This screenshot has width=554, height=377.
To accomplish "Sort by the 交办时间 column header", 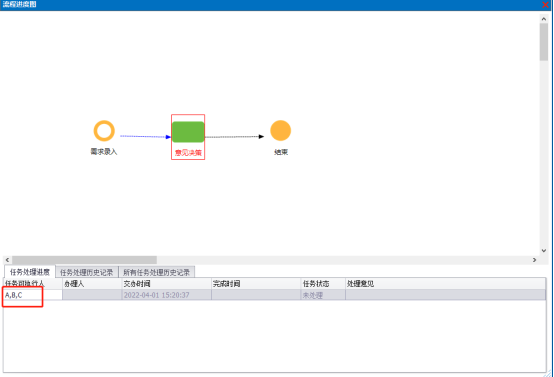I will (x=166, y=284).
